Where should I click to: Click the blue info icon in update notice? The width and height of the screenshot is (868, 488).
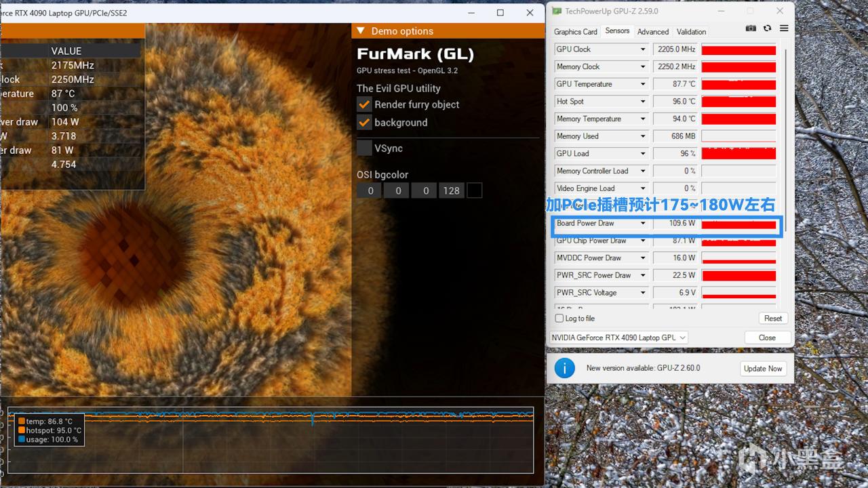point(565,368)
